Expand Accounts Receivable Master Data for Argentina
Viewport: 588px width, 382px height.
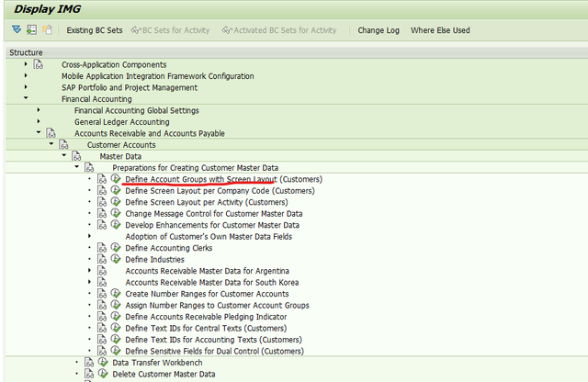[x=90, y=270]
